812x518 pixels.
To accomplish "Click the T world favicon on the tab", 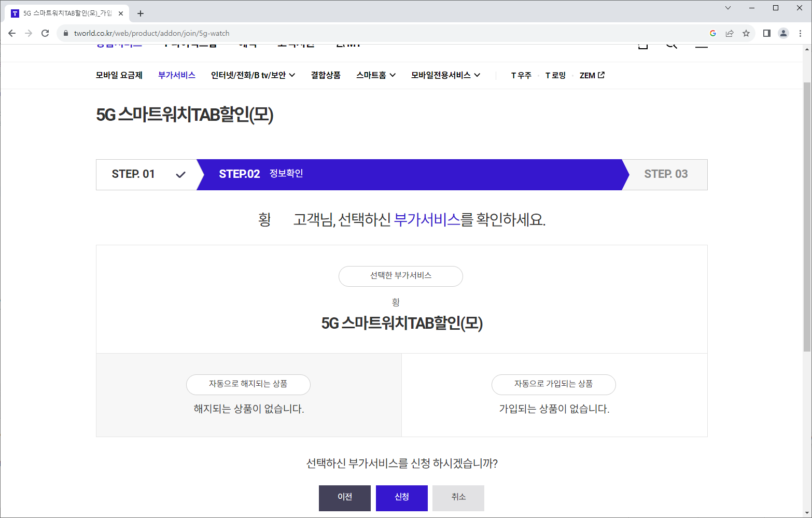I will (15, 13).
